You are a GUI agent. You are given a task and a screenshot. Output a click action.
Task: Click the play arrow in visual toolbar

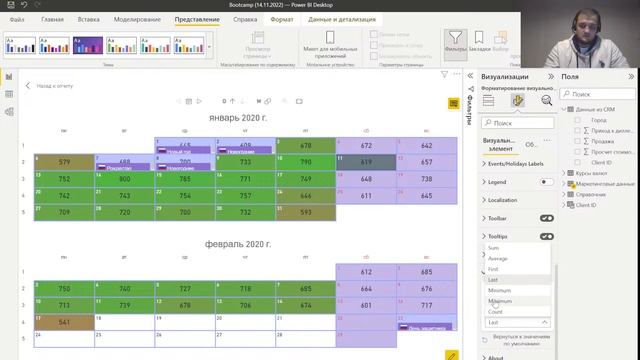[x=199, y=101]
